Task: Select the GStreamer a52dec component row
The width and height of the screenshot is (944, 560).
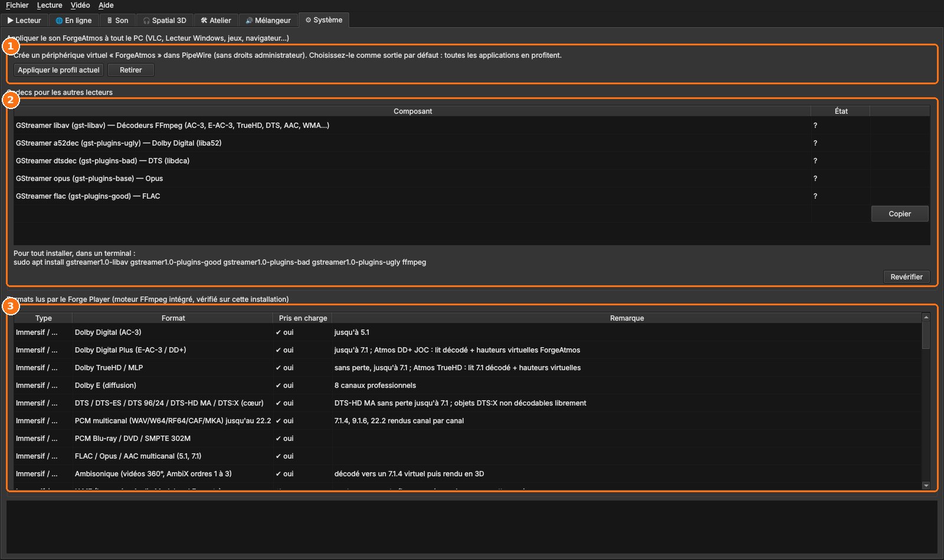Action: pyautogui.click(x=412, y=143)
